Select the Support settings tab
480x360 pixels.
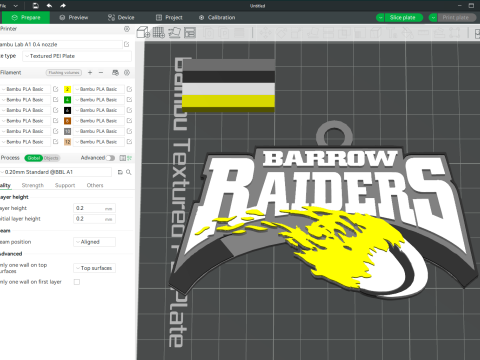(x=65, y=185)
